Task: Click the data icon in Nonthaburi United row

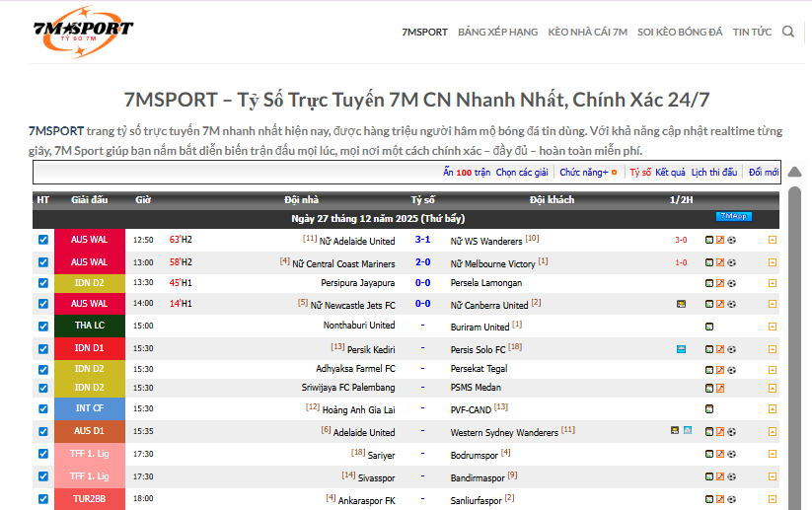Action: (708, 327)
